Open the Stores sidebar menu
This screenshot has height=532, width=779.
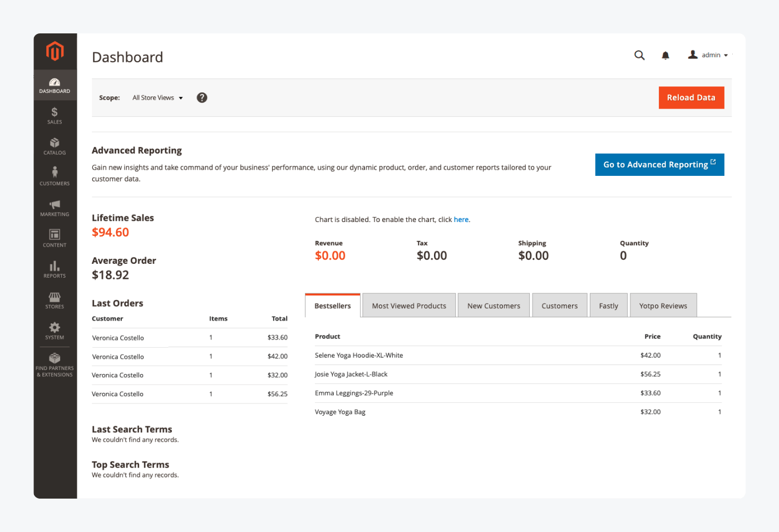click(55, 301)
